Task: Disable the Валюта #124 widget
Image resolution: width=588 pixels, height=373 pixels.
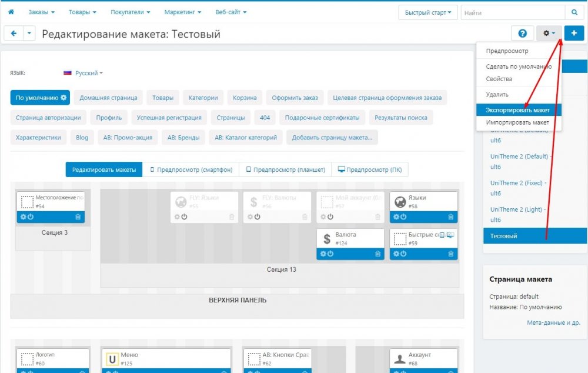Action: click(330, 253)
